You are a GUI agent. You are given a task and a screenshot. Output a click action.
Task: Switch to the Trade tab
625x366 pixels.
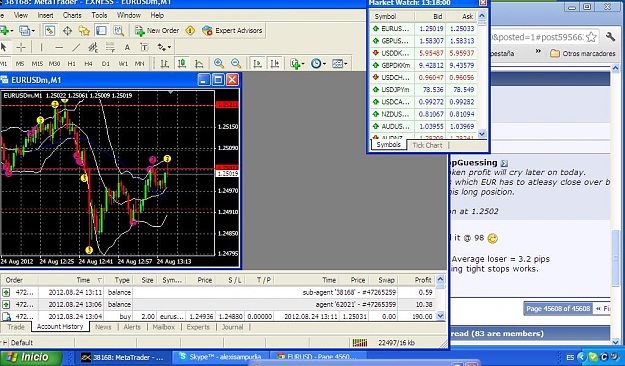pyautogui.click(x=16, y=327)
